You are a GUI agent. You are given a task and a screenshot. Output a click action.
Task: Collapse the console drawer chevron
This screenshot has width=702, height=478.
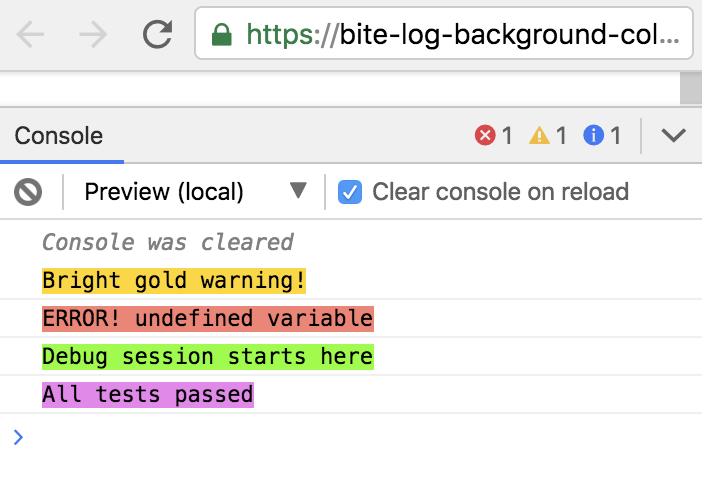(674, 135)
